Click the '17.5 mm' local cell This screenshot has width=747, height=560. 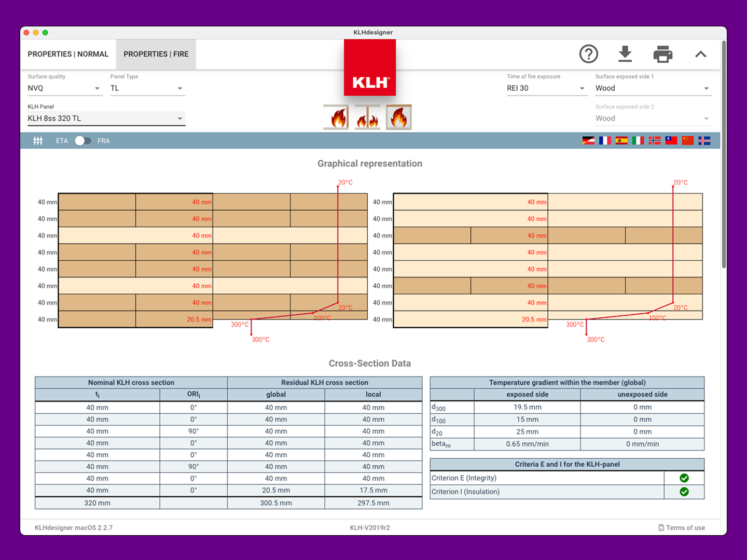coord(374,490)
